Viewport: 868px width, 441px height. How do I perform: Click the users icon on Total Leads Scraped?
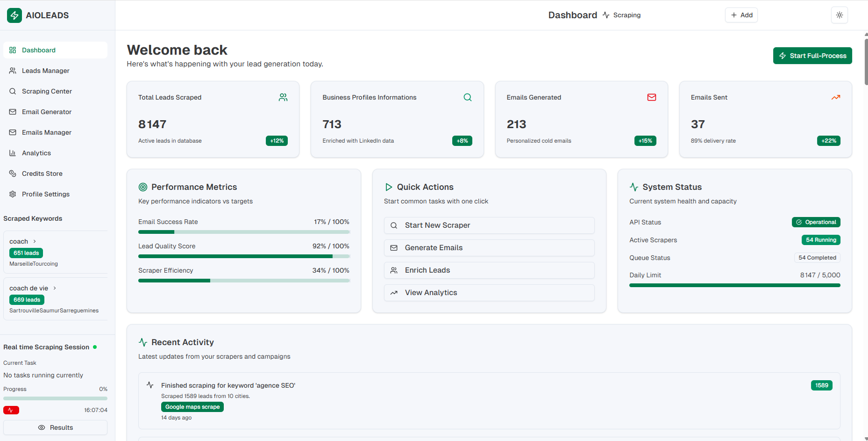point(283,97)
